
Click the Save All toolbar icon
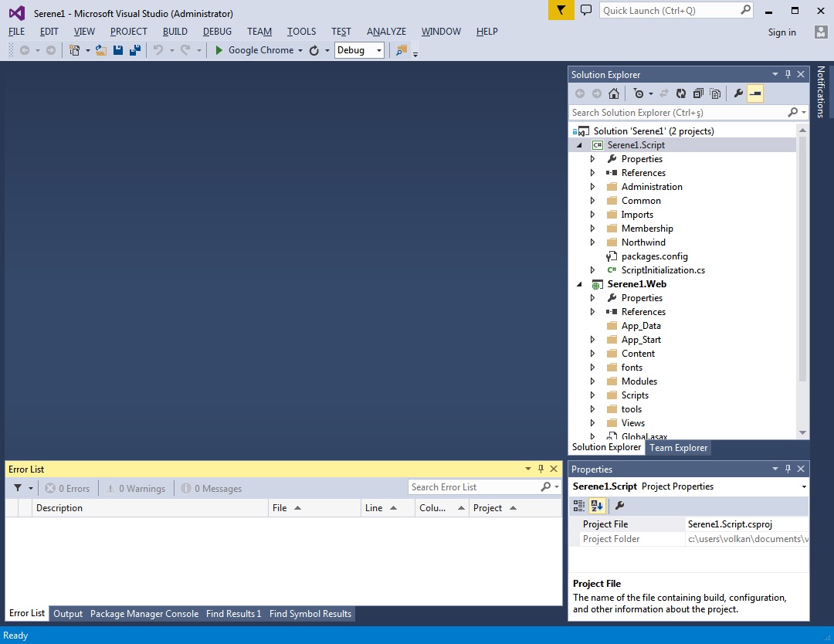[135, 50]
